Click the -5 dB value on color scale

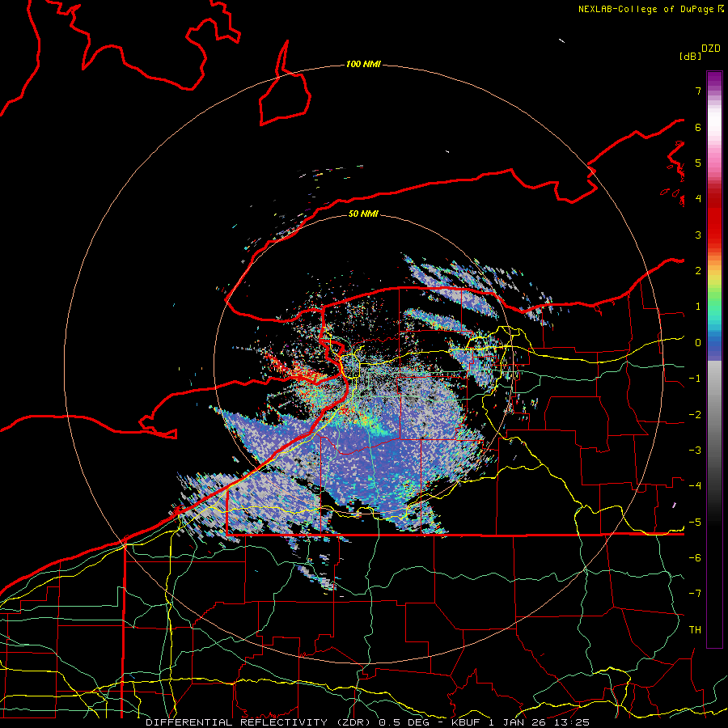695,523
